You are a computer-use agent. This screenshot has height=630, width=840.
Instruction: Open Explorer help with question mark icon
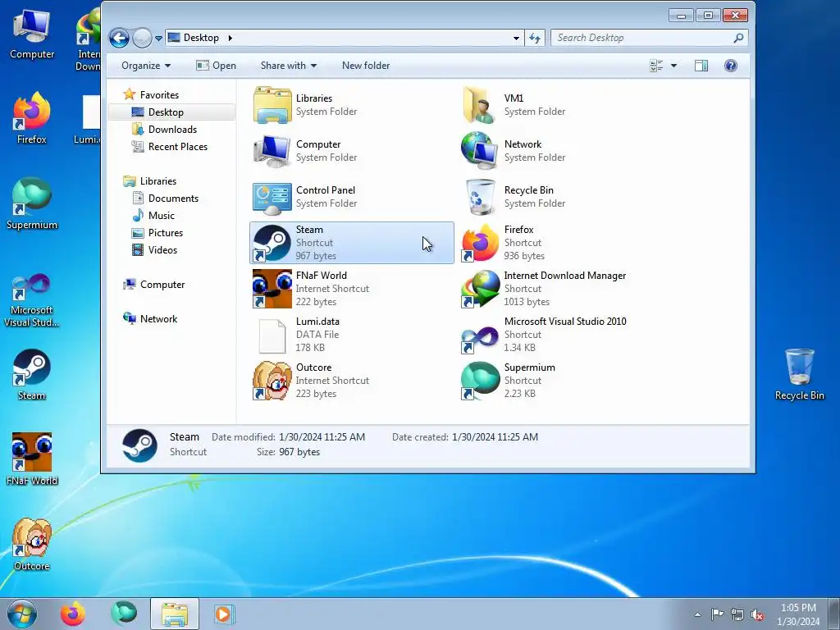pyautogui.click(x=731, y=66)
